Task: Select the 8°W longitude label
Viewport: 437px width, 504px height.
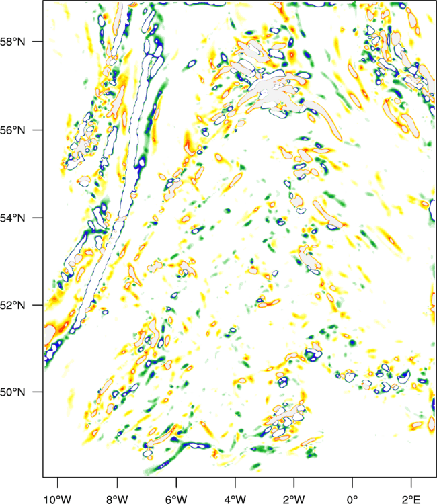Action: click(117, 499)
